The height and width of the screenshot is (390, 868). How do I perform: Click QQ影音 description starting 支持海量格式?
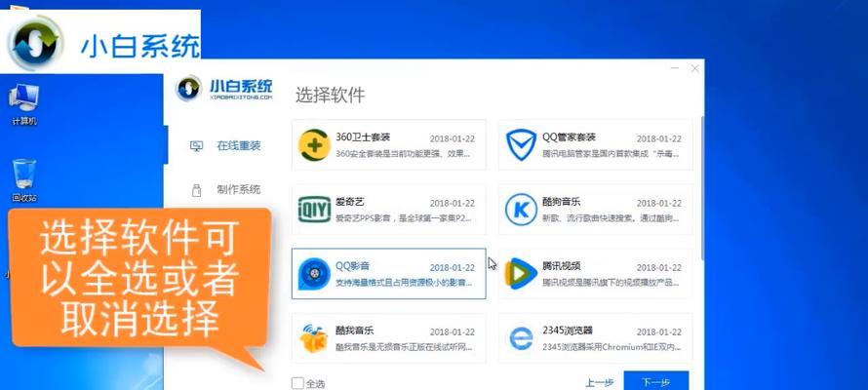click(404, 283)
